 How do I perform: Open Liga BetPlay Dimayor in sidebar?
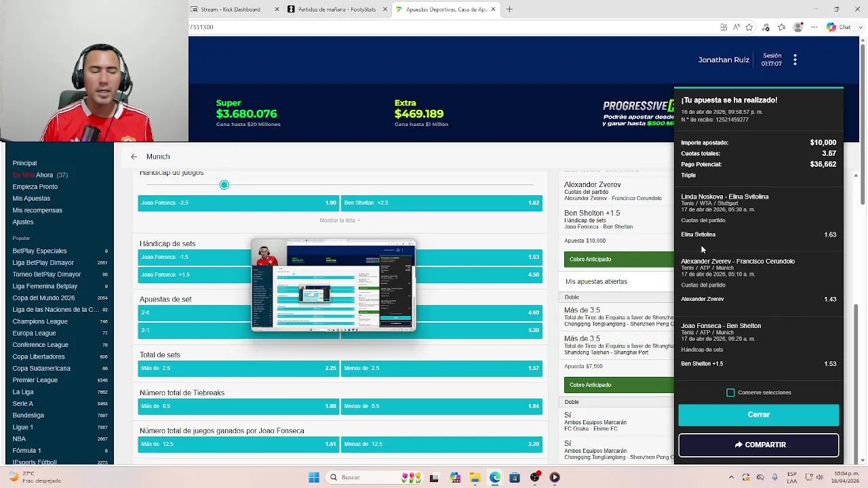43,262
